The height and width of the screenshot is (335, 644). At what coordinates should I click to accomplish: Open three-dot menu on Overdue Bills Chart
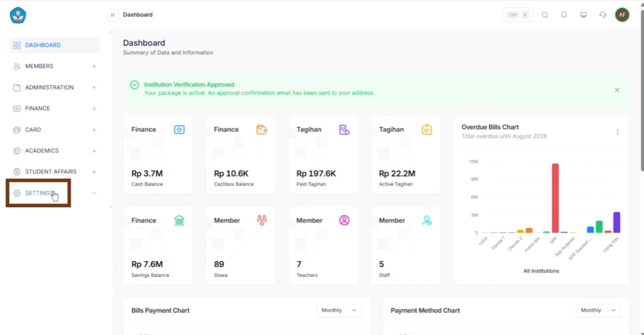coord(618,132)
